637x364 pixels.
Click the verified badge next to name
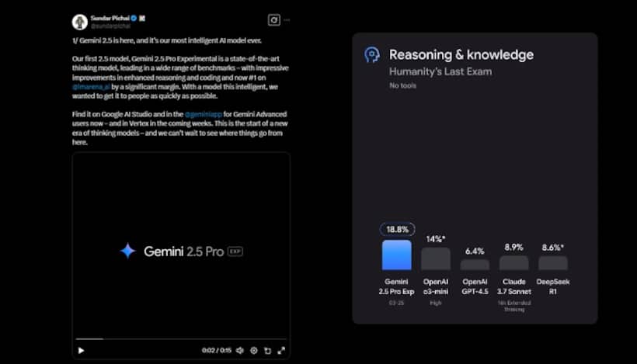[x=134, y=19]
